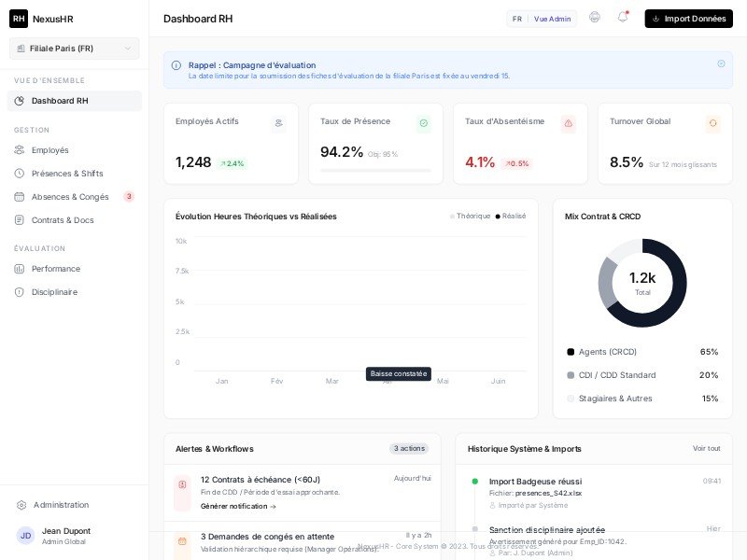Click the Employés Actifs card icon
This screenshot has height=560, width=747.
[x=278, y=123]
